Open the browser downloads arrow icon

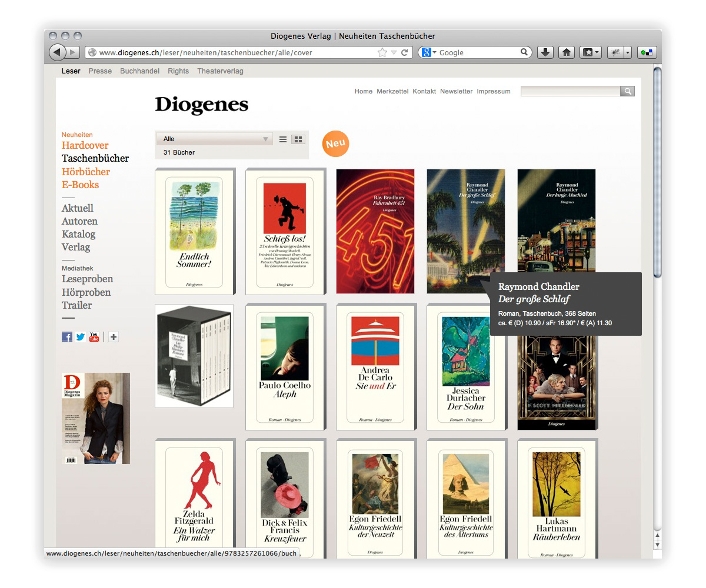point(545,52)
